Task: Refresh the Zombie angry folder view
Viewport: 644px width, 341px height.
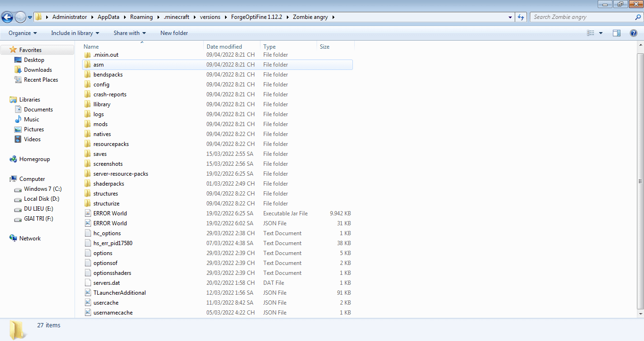Action: pyautogui.click(x=521, y=17)
